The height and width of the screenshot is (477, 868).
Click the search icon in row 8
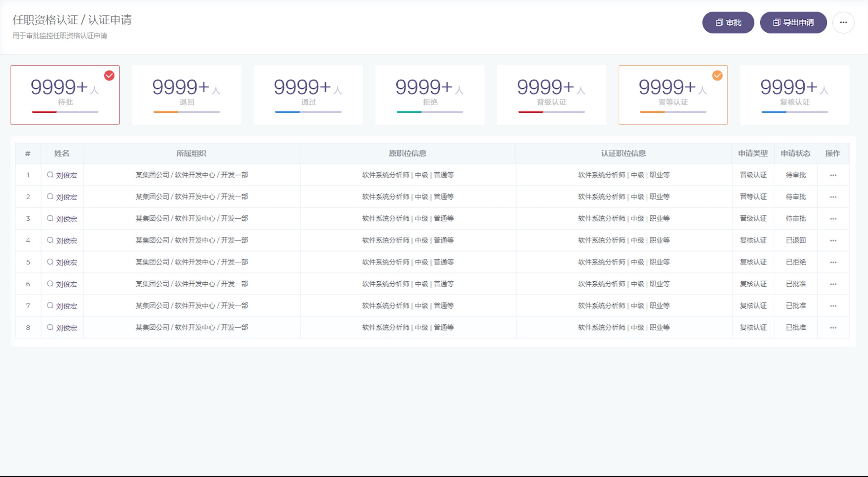(x=50, y=327)
